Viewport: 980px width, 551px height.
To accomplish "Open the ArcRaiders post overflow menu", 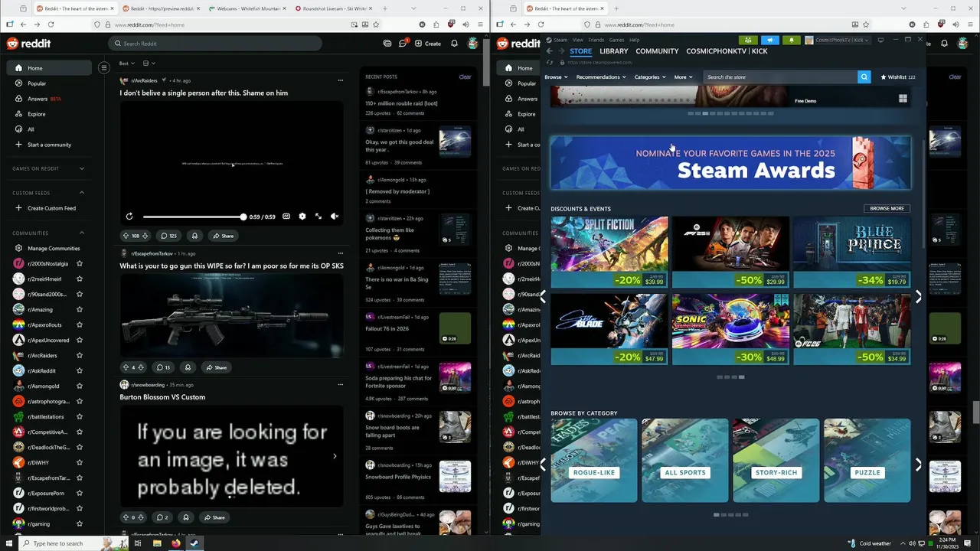I will [x=340, y=80].
